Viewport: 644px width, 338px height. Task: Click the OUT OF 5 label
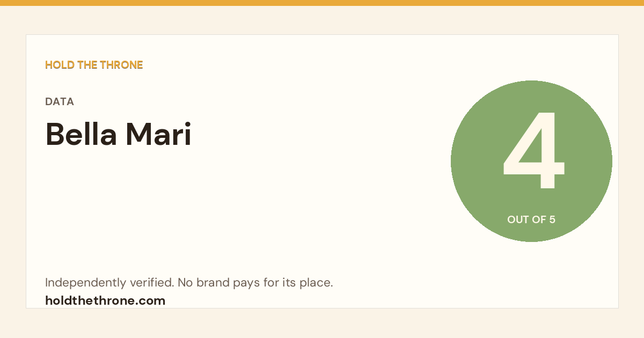(531, 219)
